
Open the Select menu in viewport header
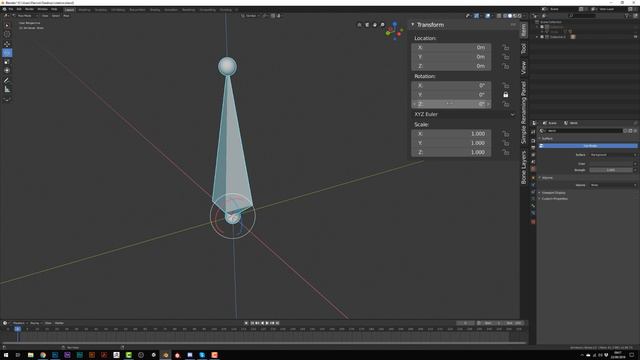56,16
